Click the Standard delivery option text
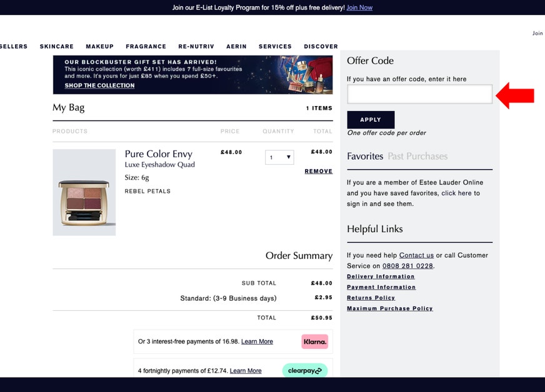This screenshot has height=392, width=545. 228,298
